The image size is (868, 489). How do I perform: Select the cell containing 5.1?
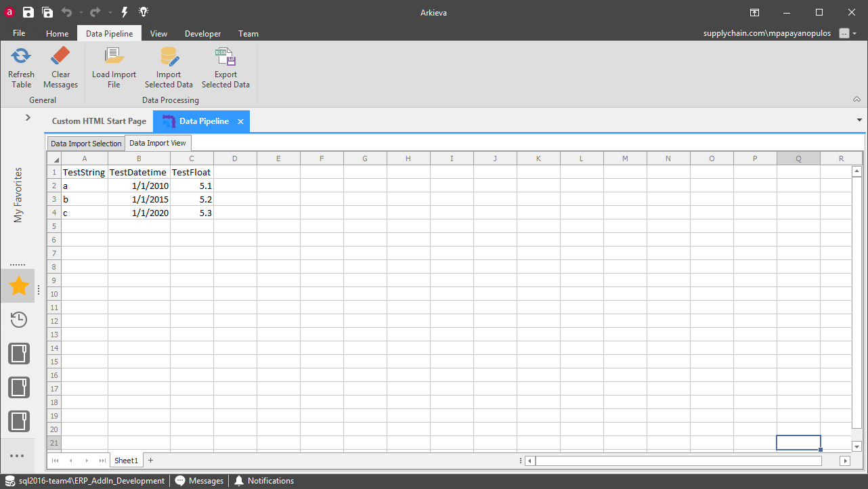click(192, 186)
